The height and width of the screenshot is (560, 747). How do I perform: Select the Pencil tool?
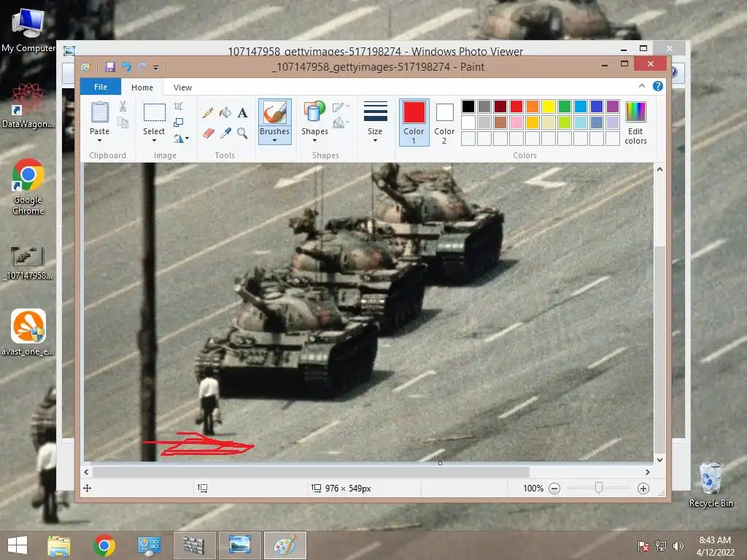click(208, 113)
